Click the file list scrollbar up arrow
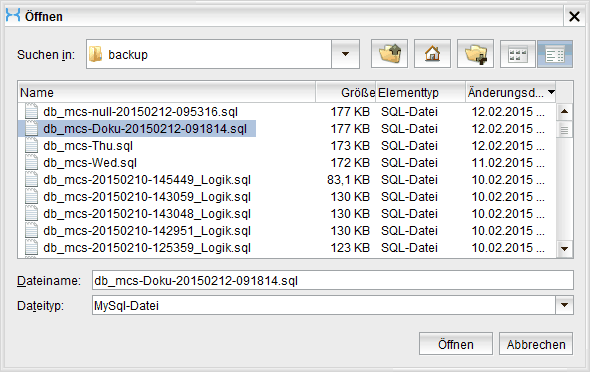Image resolution: width=590 pixels, height=372 pixels. click(x=564, y=111)
